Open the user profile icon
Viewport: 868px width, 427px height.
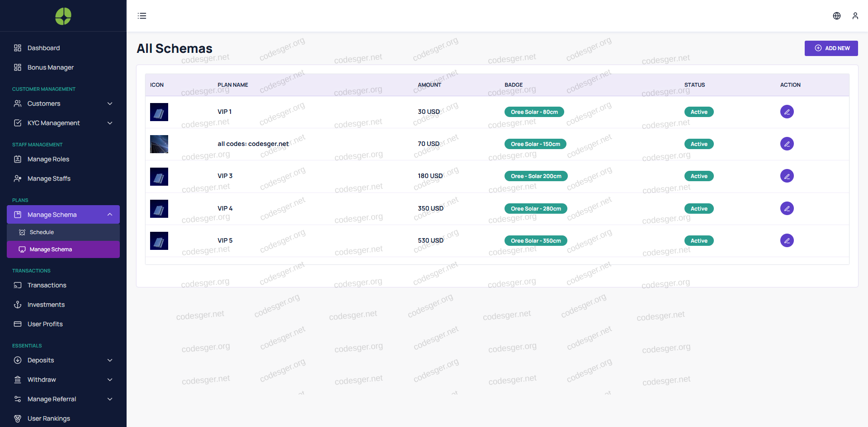pyautogui.click(x=855, y=16)
